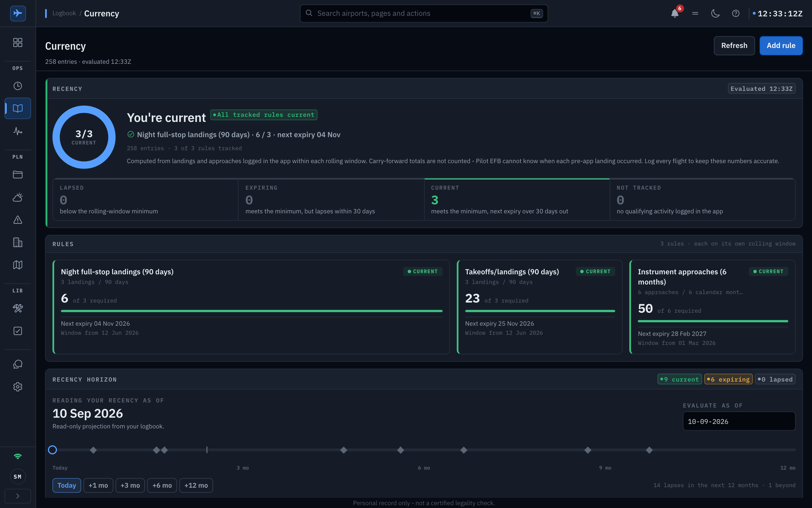Click the 3/3 current progress ring
The image size is (812, 508).
(84, 137)
